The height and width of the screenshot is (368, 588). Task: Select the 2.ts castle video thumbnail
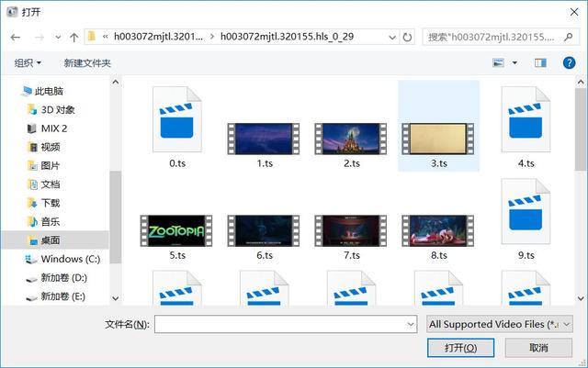point(351,139)
